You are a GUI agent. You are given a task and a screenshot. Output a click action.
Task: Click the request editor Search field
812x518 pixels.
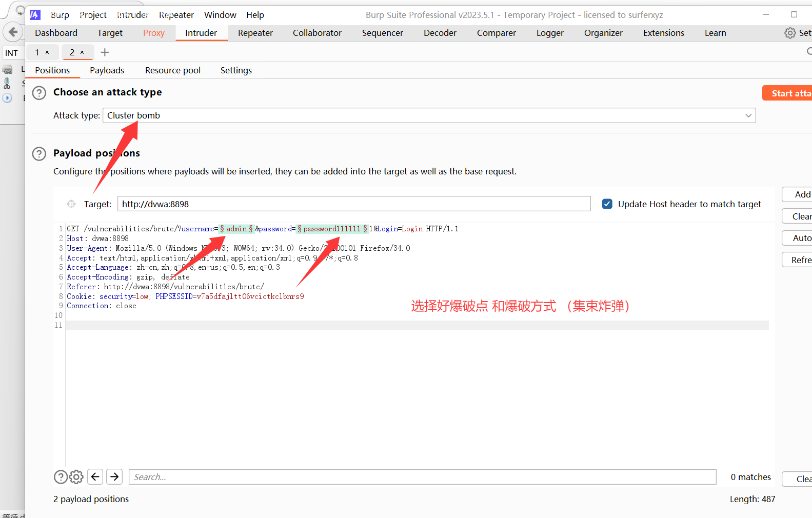tap(422, 477)
